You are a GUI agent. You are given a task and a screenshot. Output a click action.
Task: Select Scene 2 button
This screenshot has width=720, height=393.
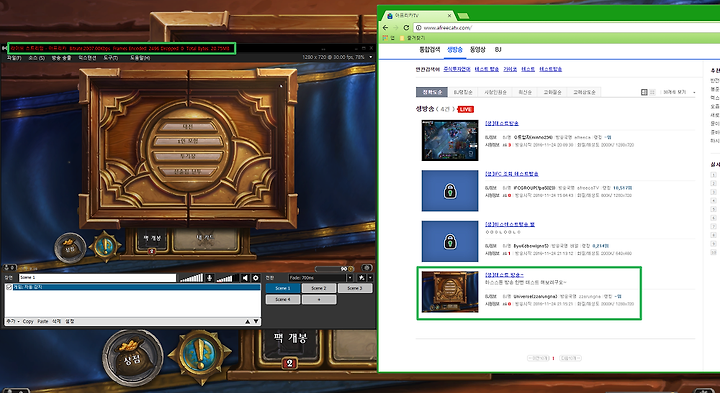(x=319, y=288)
